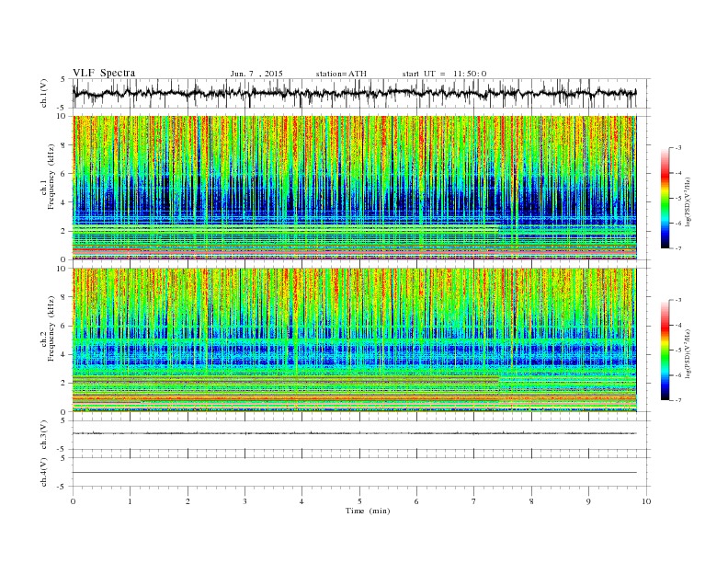Screen dimensions: 728x563
Task: Click the "ch.4(V)" axis label
Action: coord(44,472)
